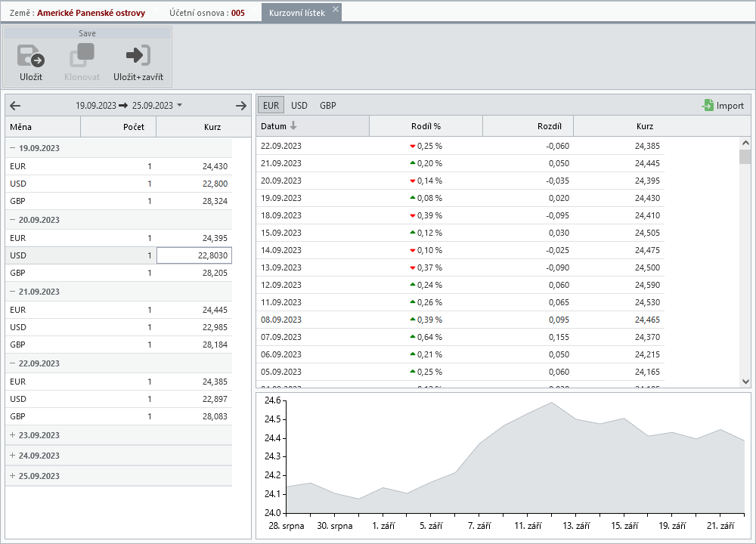The width and height of the screenshot is (756, 544).
Task: Go to previous date range arrow
Action: [x=15, y=106]
